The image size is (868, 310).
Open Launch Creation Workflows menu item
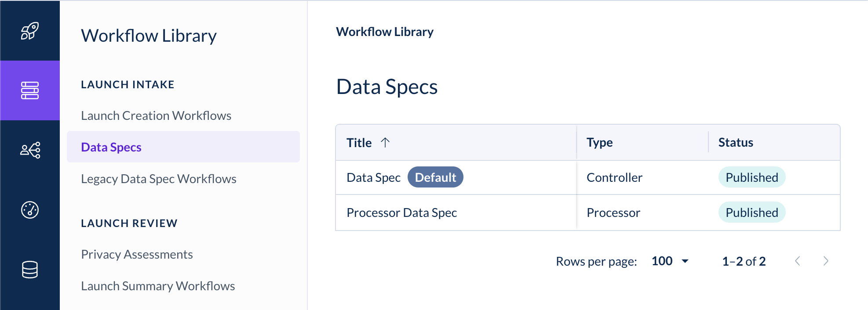pos(156,115)
